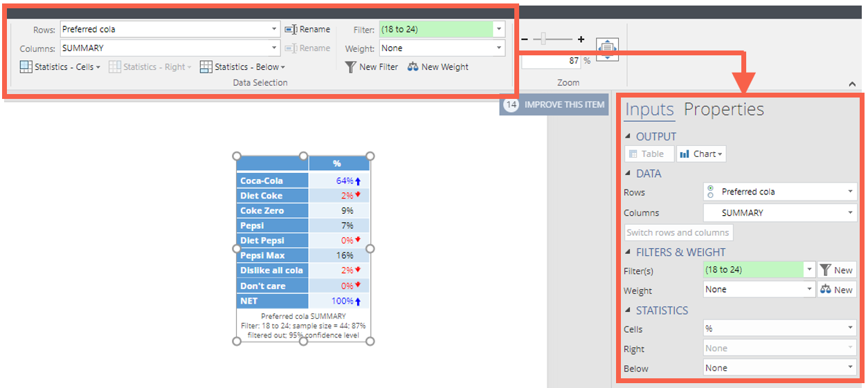Click the active Rename icon beside the Rows box
Image resolution: width=868 pixels, height=388 pixels.
291,30
